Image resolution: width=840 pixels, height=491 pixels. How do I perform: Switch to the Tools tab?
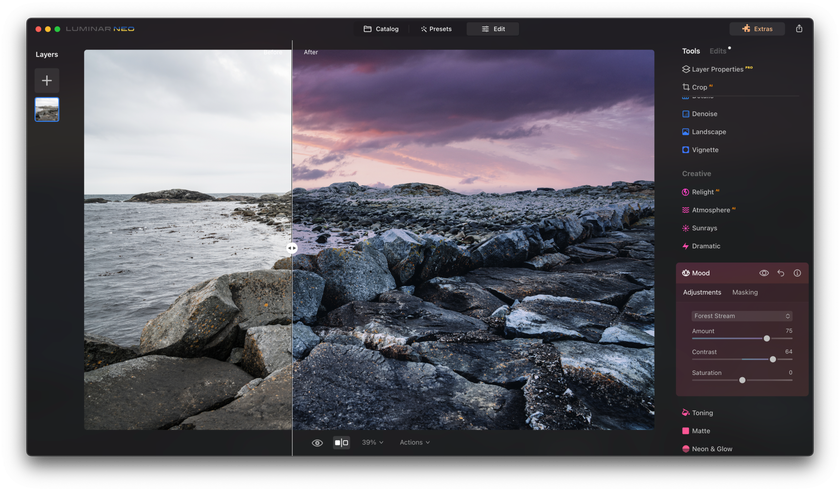[x=691, y=51]
